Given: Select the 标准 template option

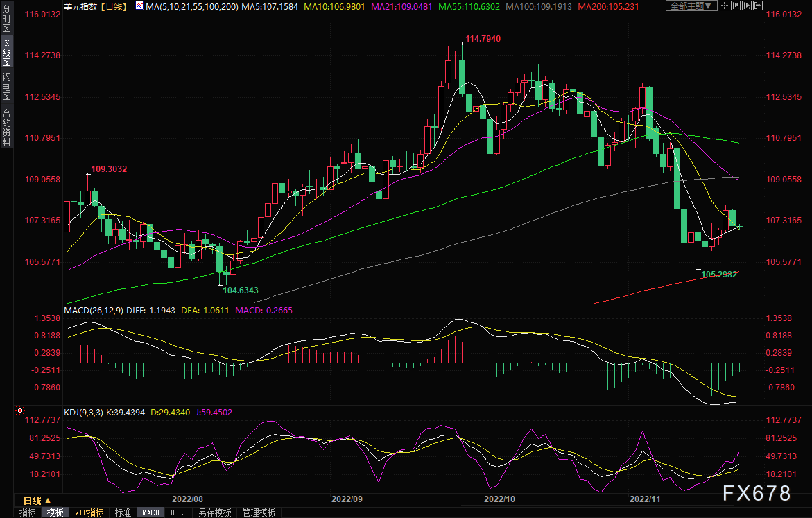Looking at the screenshot, I should 123,512.
